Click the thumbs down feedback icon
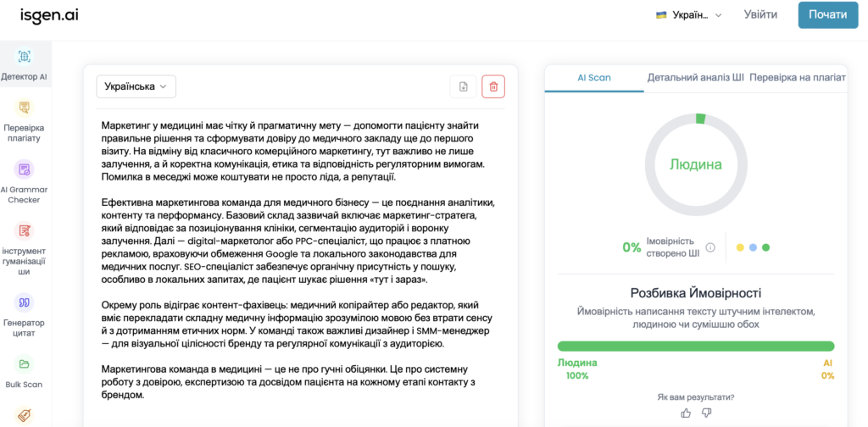This screenshot has width=868, height=427. (x=706, y=413)
